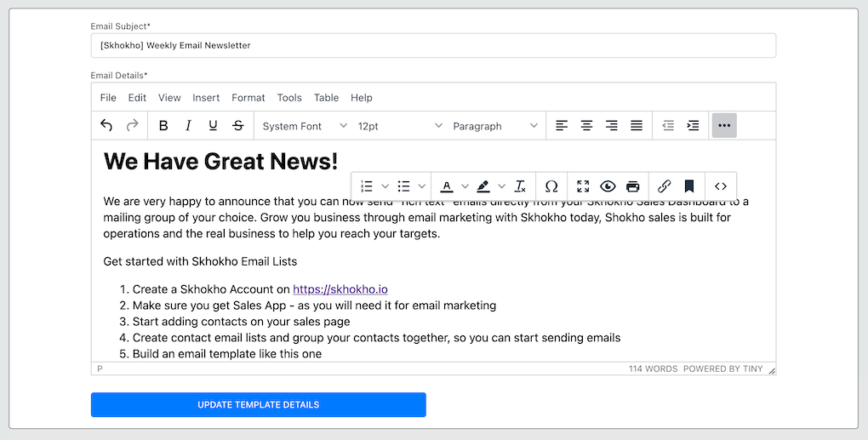The width and height of the screenshot is (868, 440).
Task: Open the highlight color picker arrow
Action: 501,186
